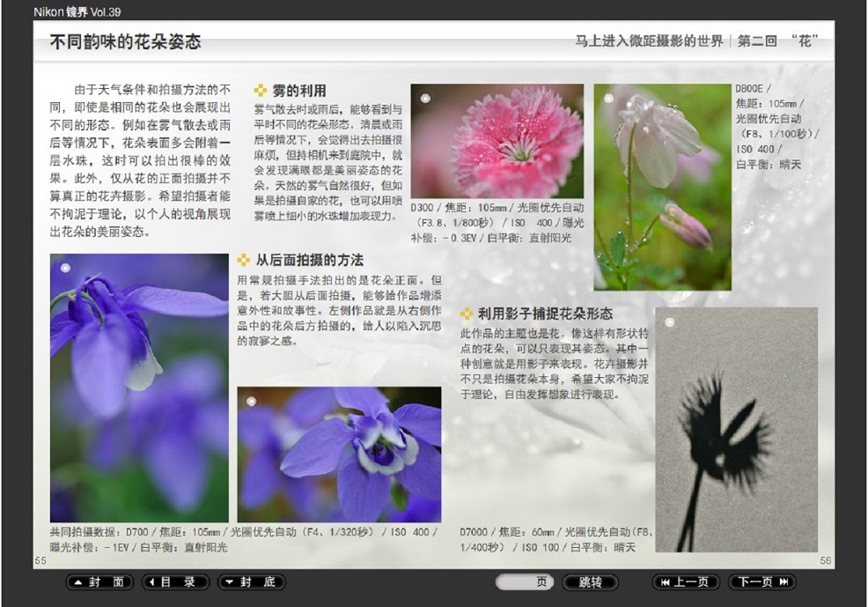Click the yellow icon beside 利用影子捕捉花朵形态
The image size is (868, 607).
click(467, 314)
